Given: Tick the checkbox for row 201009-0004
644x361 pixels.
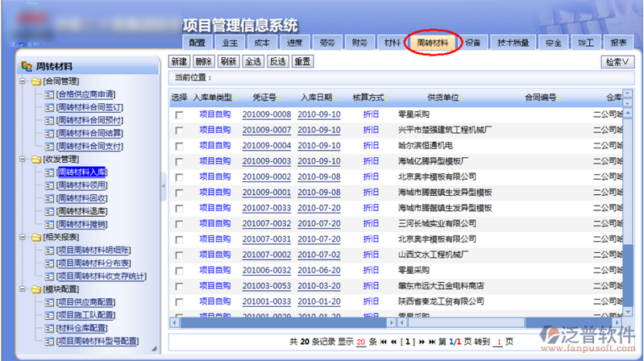Looking at the screenshot, I should click(179, 146).
